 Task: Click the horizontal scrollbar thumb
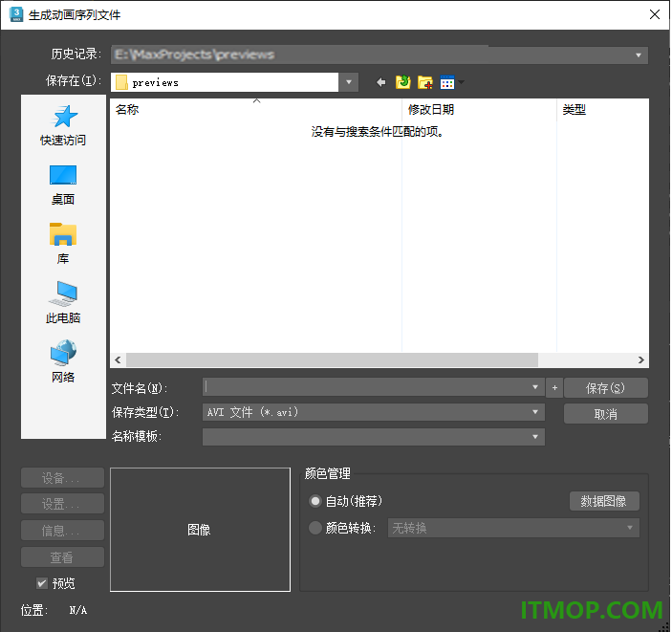point(332,360)
